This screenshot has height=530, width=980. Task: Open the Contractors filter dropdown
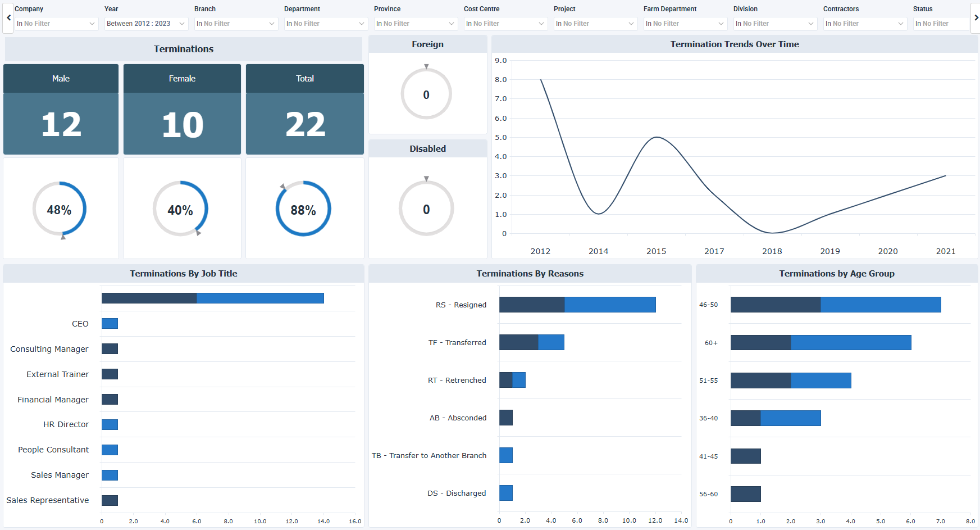point(865,24)
